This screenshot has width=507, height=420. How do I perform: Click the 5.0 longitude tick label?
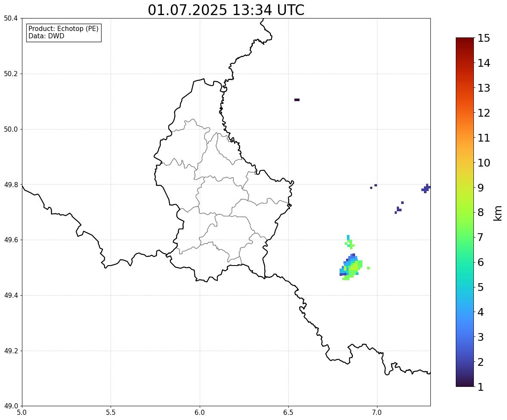pyautogui.click(x=22, y=413)
